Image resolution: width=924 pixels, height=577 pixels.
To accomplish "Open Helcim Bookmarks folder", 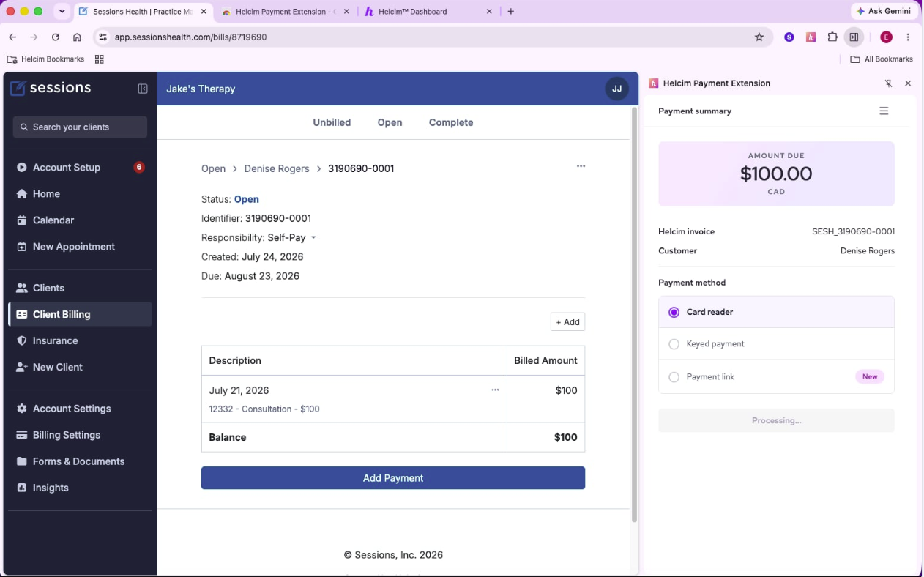I will (x=45, y=59).
